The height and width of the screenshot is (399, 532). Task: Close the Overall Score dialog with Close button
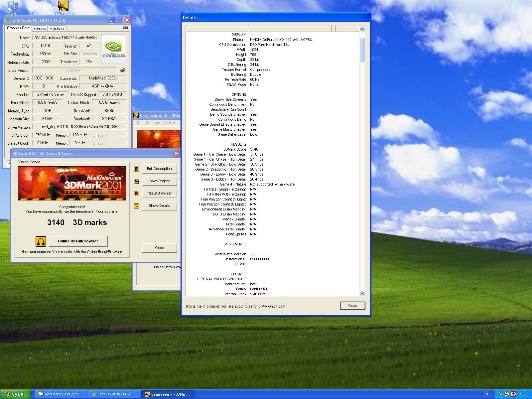click(x=160, y=248)
